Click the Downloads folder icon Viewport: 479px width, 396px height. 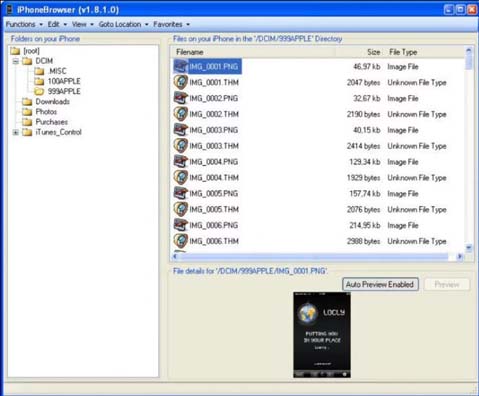[x=27, y=102]
